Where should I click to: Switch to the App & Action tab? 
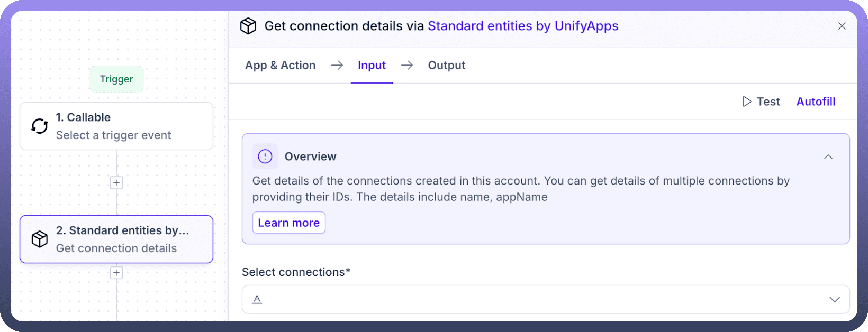(280, 65)
